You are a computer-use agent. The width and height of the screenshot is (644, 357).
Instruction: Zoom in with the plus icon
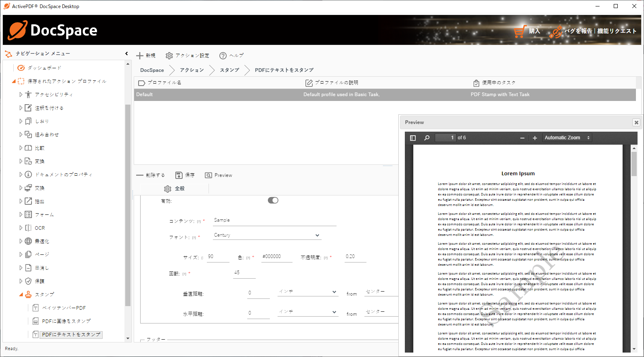tap(535, 138)
